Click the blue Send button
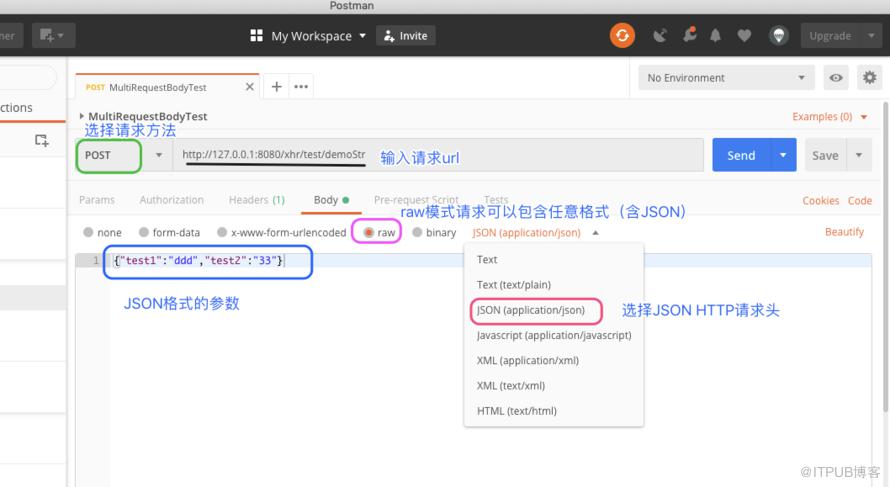Viewport: 890px width, 487px height. 741,155
